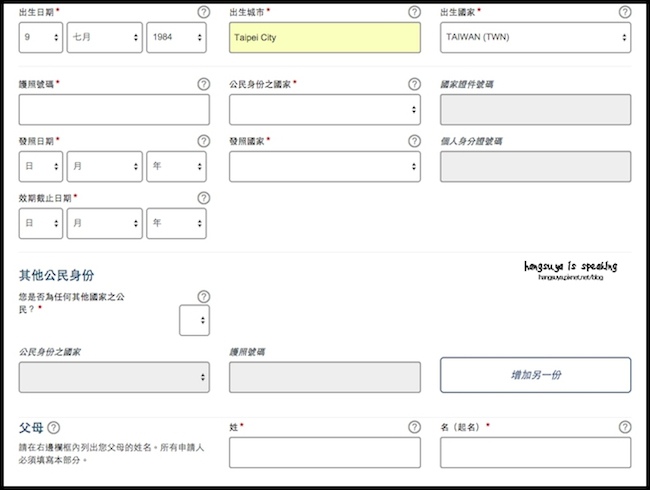Open 發照日期 day dropdown
This screenshot has width=650, height=490.
(x=41, y=166)
